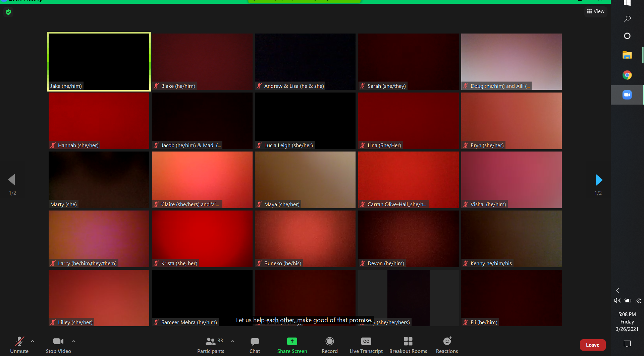
Task: Show meeting encryption info shield icon
Action: click(x=8, y=12)
